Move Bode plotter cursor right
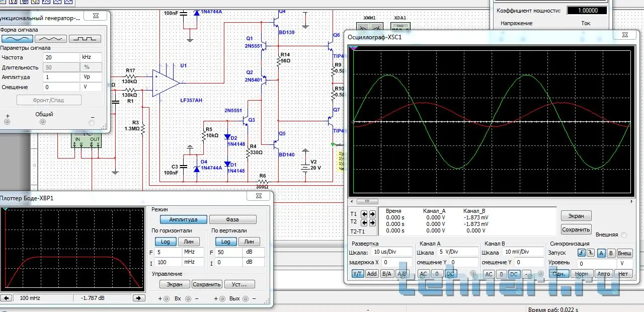Screen dimensions: 644x312 [138, 298]
